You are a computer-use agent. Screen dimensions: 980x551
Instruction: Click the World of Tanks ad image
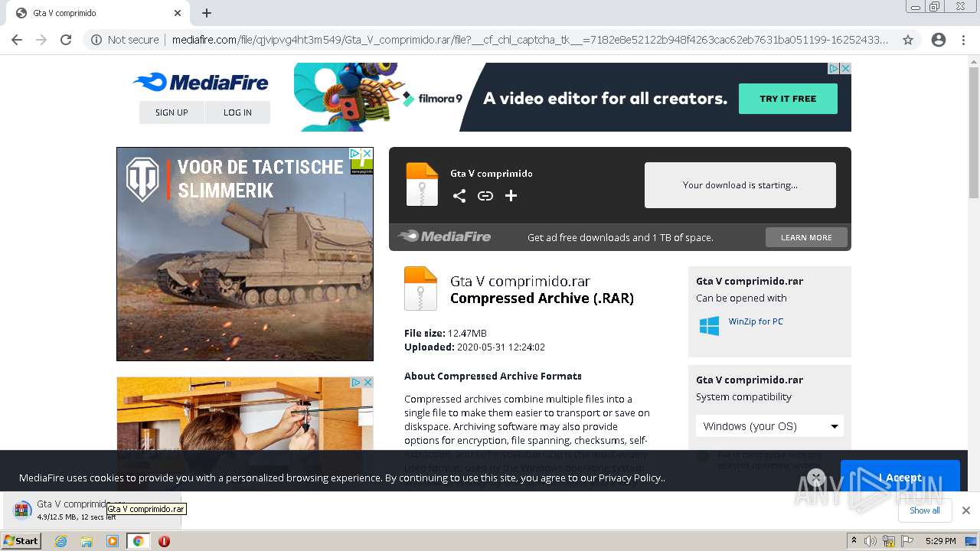[x=245, y=254]
